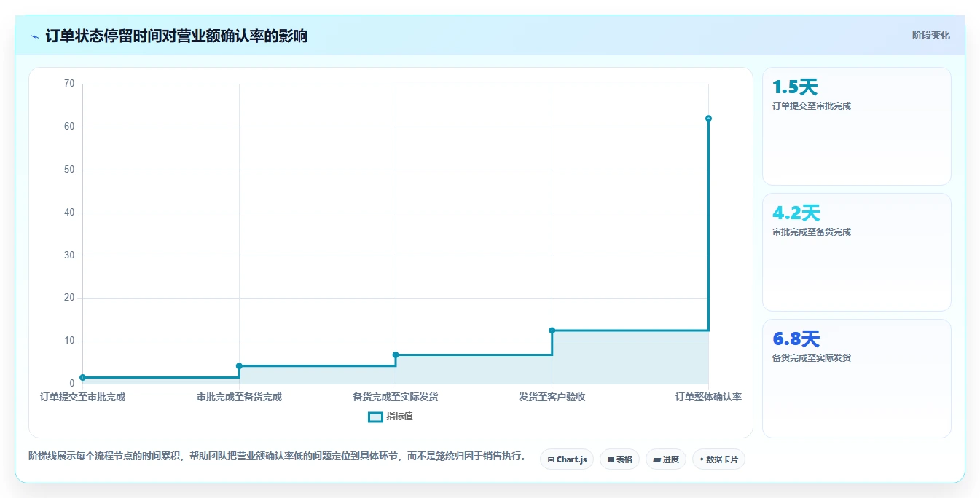
Task: Click the wave icon beside the chart title
Action: [x=35, y=36]
